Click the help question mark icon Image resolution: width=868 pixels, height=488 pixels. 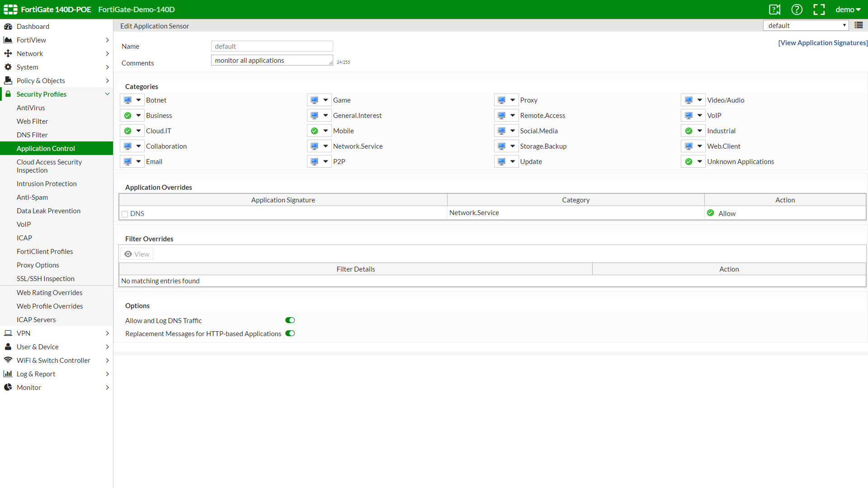tap(797, 9)
